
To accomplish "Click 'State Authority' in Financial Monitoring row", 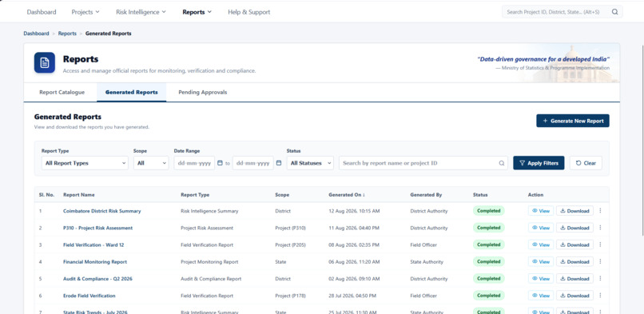I will [427, 261].
